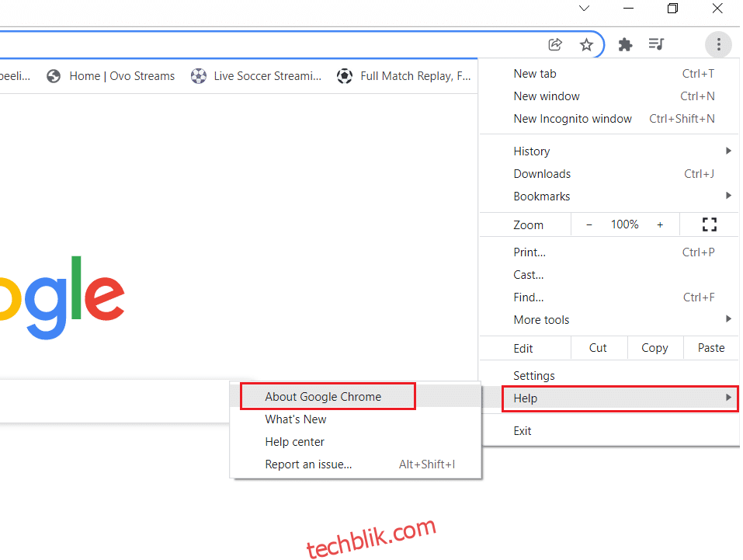Screen dimensions: 743x560
Task: Select What's New in the Help submenu
Action: [x=356, y=419]
